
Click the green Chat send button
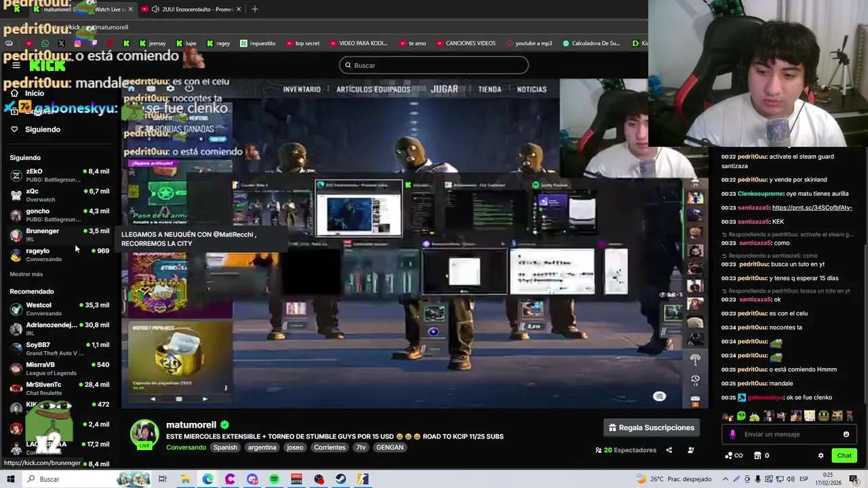coord(844,455)
